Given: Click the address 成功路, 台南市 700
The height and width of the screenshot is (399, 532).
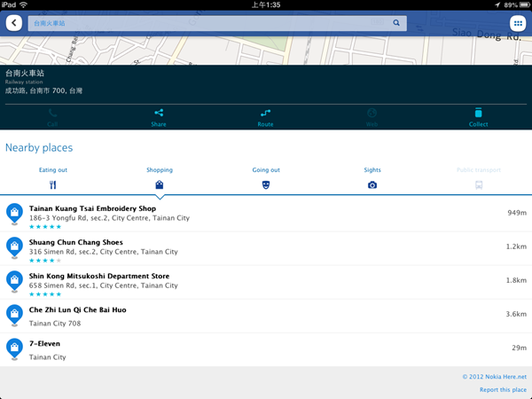Looking at the screenshot, I should (x=43, y=90).
